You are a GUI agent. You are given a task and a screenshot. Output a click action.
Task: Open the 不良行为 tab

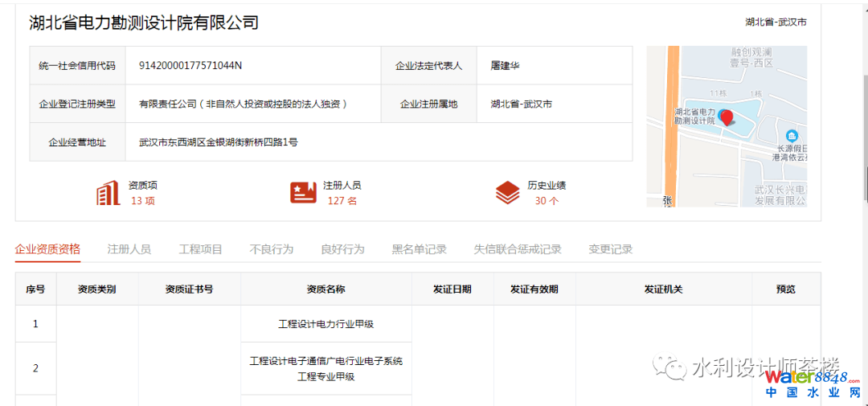(x=271, y=249)
